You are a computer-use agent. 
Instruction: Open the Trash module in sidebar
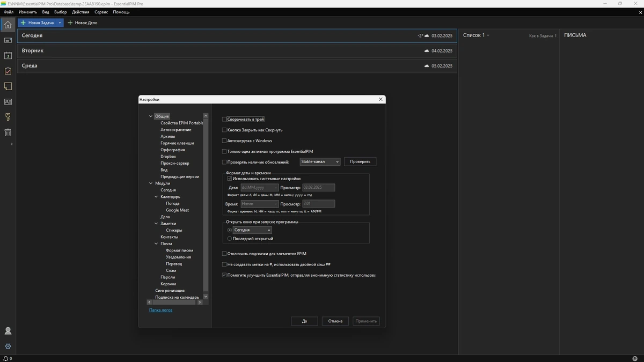(8, 132)
